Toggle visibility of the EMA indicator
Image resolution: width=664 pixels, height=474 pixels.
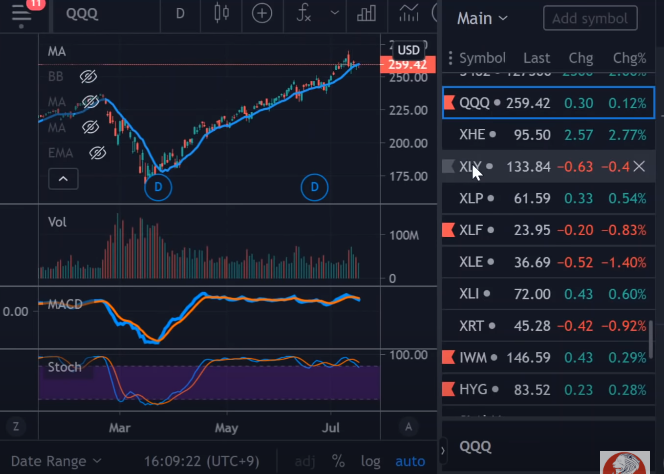point(97,153)
